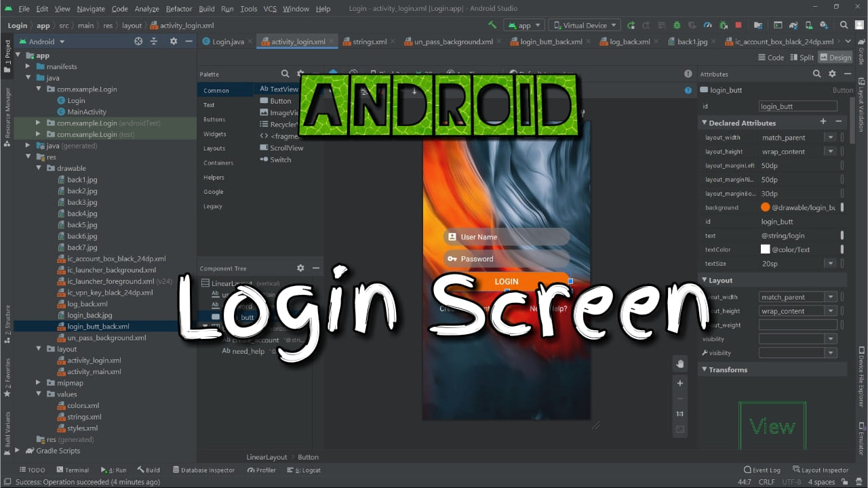Viewport: 868px width, 488px height.
Task: Open the VCS menu
Action: (x=270, y=9)
